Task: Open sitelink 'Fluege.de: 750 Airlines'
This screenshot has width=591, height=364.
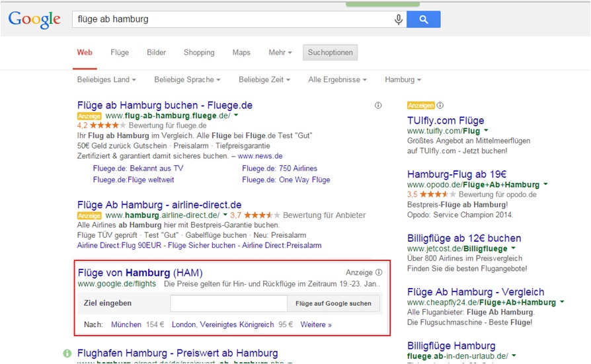Action: click(x=280, y=168)
